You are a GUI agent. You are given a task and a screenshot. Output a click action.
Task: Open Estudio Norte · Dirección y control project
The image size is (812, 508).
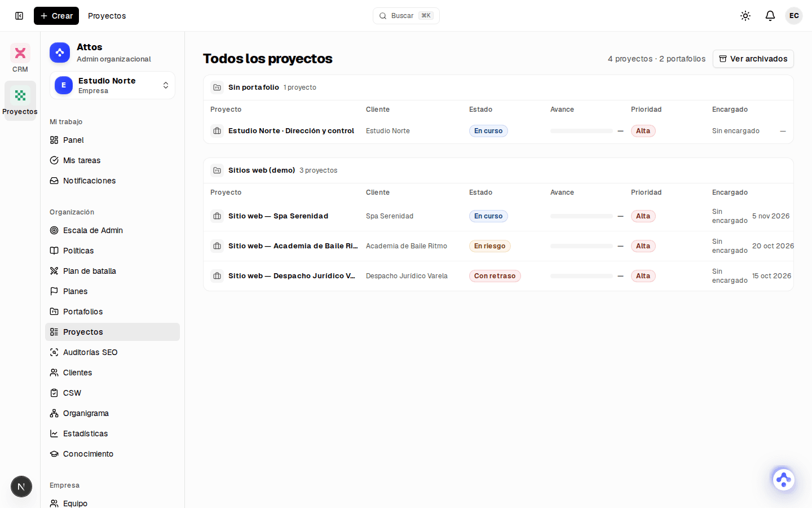pos(291,131)
